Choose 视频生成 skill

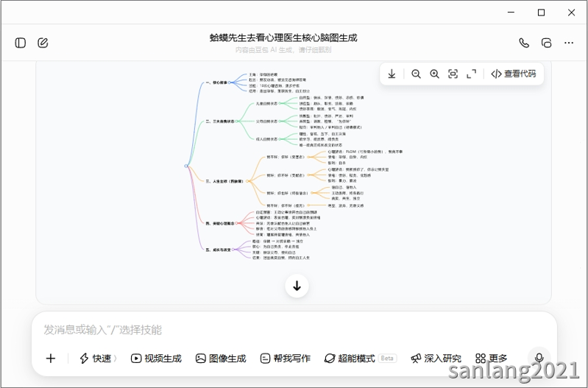[x=156, y=359]
